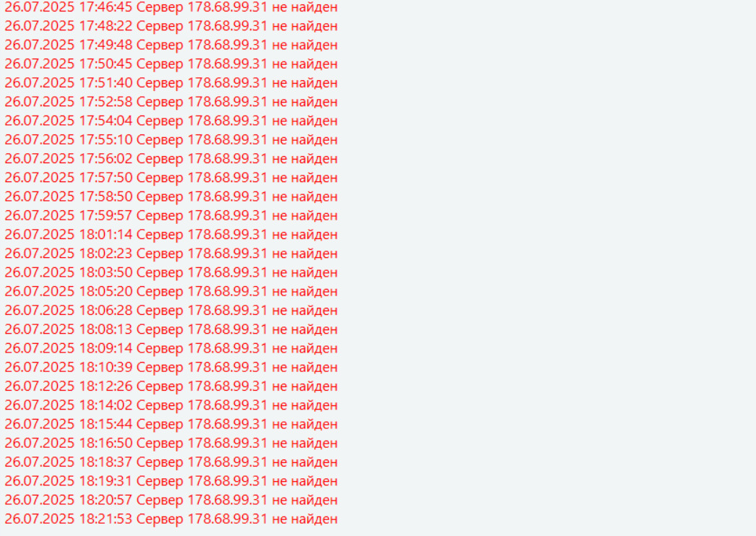756x536 pixels.
Task: Select the 18:20:57 log entry
Action: pos(171,500)
